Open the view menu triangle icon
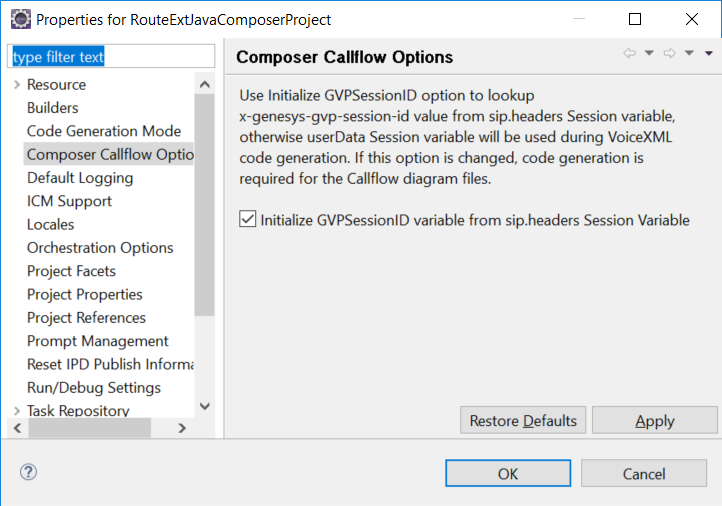This screenshot has width=722, height=506. pyautogui.click(x=709, y=54)
